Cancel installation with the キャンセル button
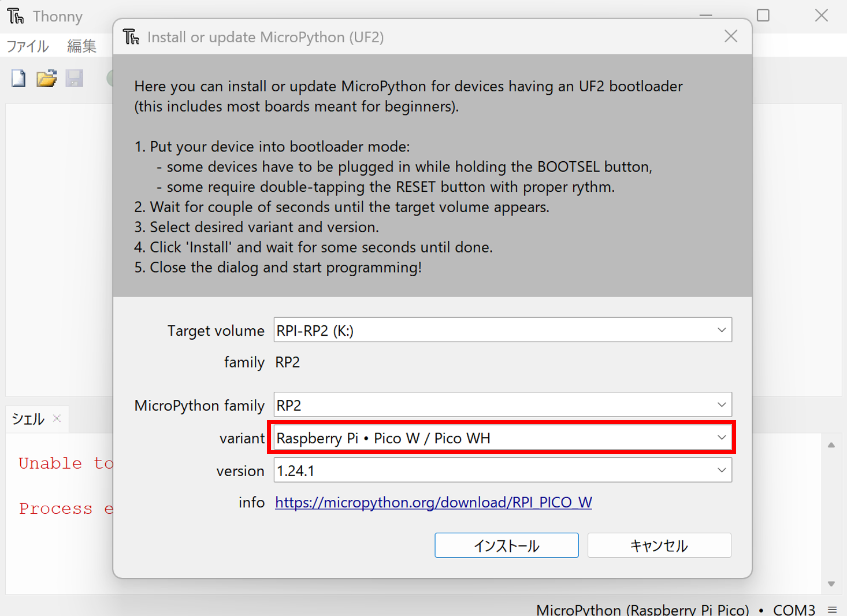 pyautogui.click(x=659, y=545)
